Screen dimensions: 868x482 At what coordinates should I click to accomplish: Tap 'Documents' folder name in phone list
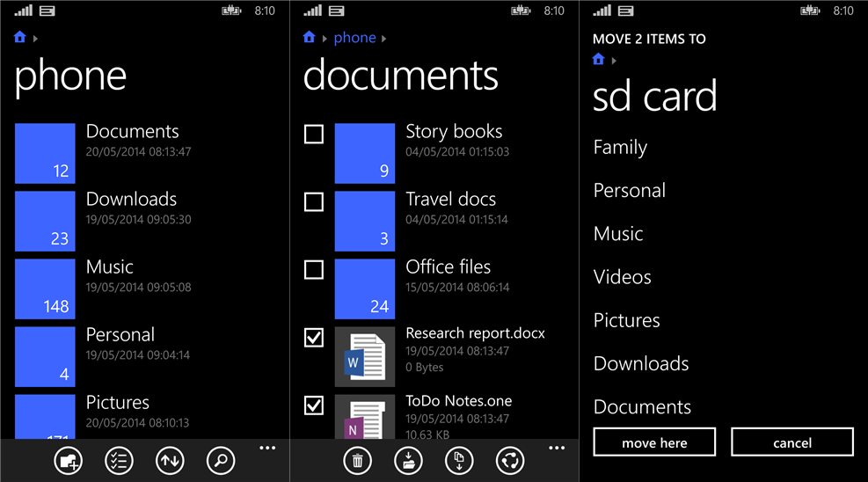(x=132, y=131)
